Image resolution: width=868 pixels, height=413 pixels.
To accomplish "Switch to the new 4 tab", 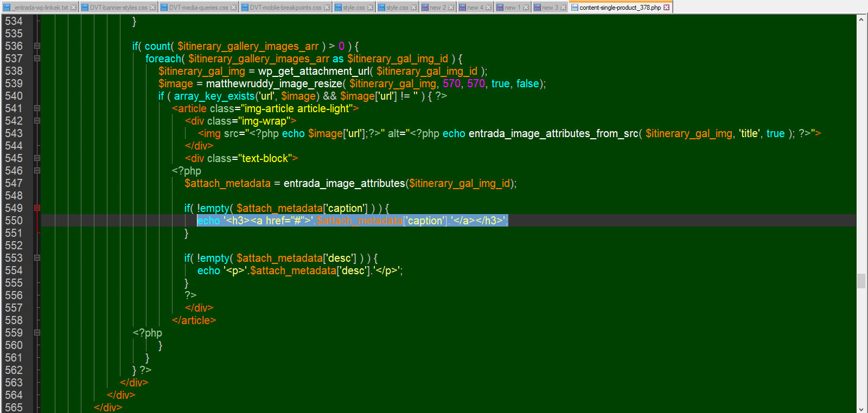I will pyautogui.click(x=475, y=8).
